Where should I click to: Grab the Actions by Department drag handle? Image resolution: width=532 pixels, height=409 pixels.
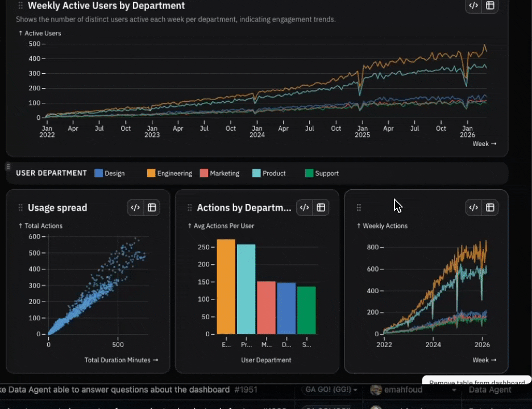tap(190, 207)
